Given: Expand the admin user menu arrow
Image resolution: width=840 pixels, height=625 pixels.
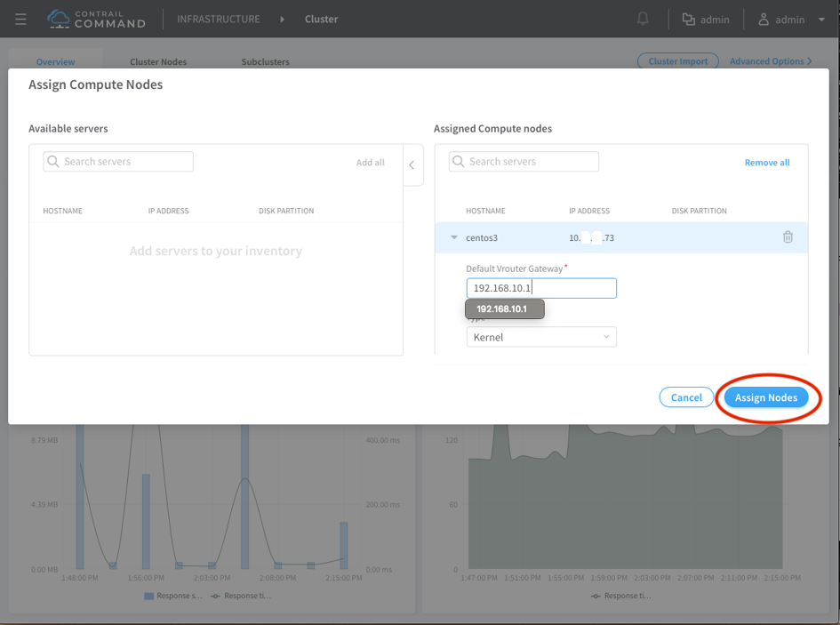Looking at the screenshot, I should [x=820, y=20].
